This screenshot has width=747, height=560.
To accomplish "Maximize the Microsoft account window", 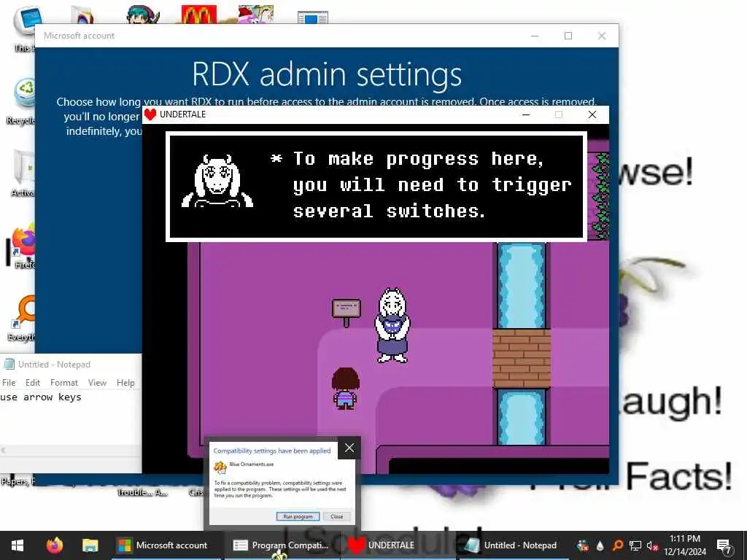I will coord(568,36).
